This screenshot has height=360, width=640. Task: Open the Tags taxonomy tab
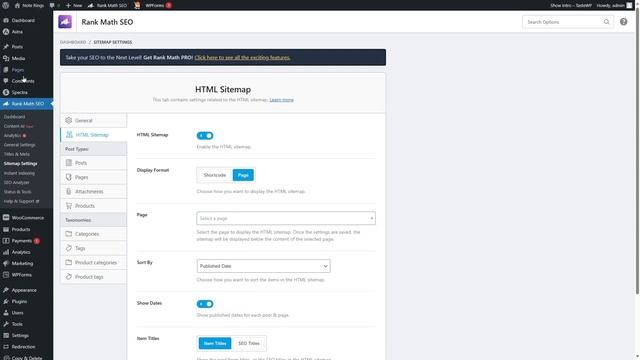pyautogui.click(x=93, y=248)
